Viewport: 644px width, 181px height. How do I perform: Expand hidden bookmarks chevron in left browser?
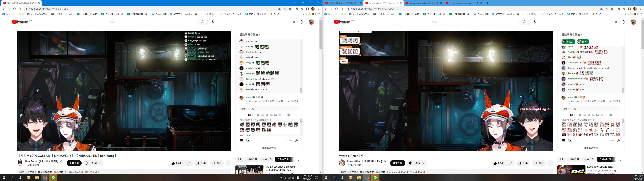click(x=304, y=14)
